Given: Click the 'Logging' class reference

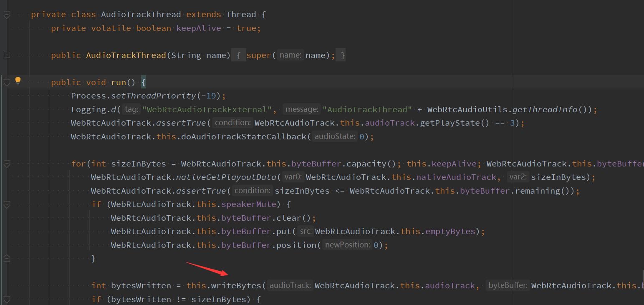Looking at the screenshot, I should tap(88, 109).
